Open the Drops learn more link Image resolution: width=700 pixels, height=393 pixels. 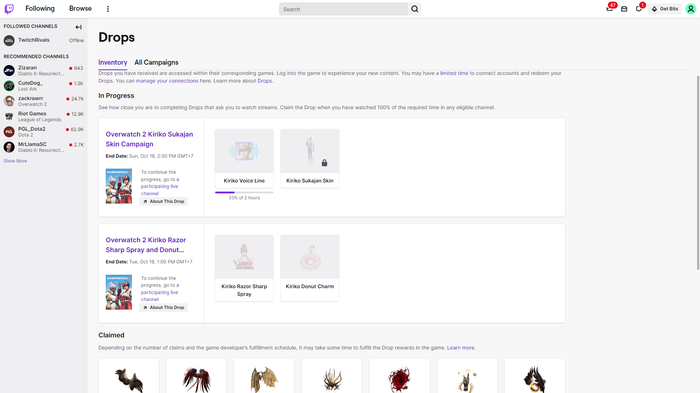click(x=265, y=81)
